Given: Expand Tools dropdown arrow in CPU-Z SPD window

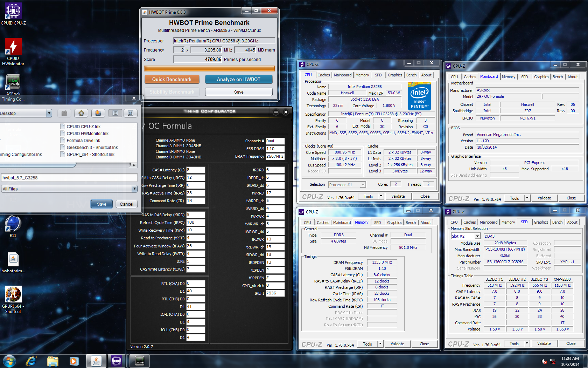Looking at the screenshot, I should tap(527, 343).
